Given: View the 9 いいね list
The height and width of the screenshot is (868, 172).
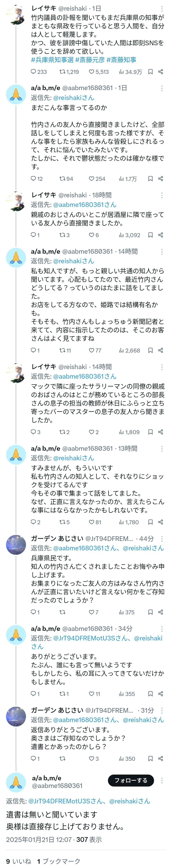Looking at the screenshot, I should [x=18, y=861].
